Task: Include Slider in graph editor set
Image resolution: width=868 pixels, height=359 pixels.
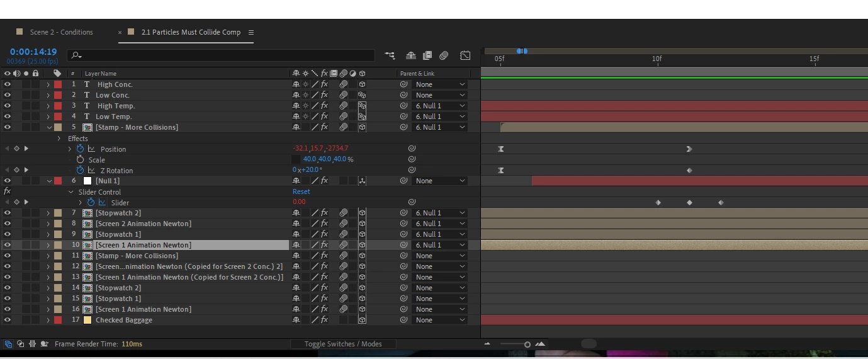Action: pos(102,202)
